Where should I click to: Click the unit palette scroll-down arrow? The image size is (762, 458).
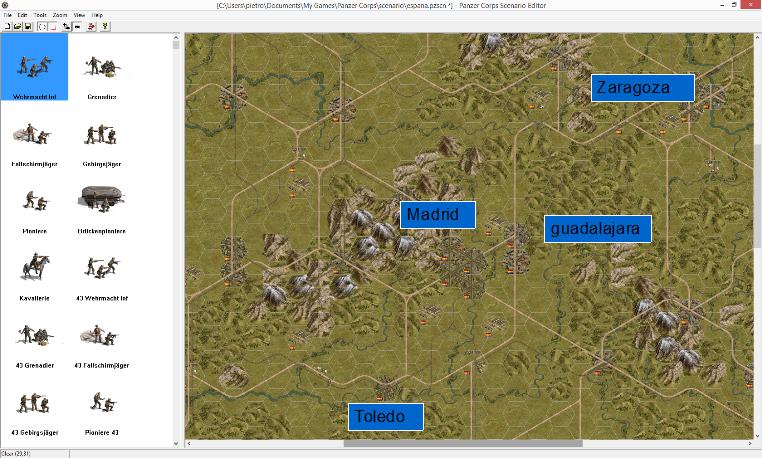176,443
